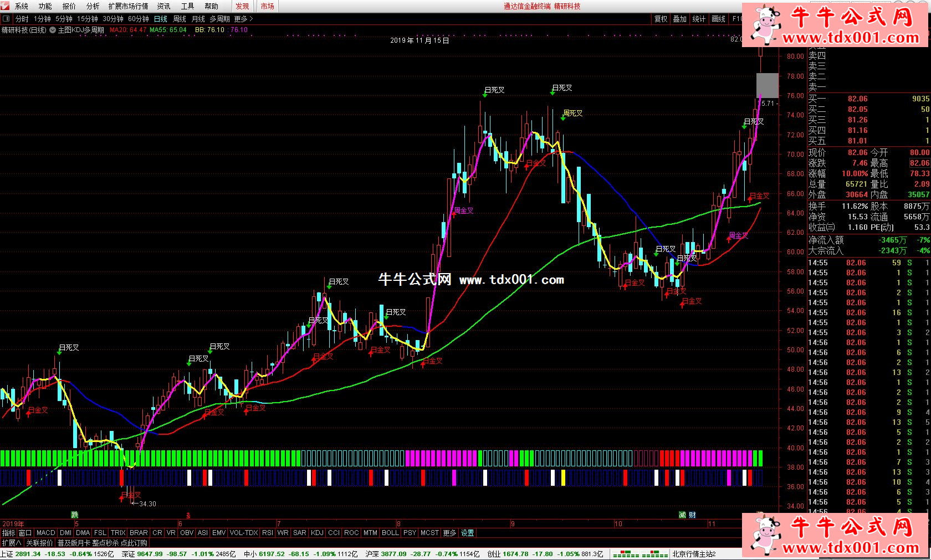Image resolution: width=931 pixels, height=560 pixels.
Task: Open 设置 for the indicator bar
Action: click(468, 533)
